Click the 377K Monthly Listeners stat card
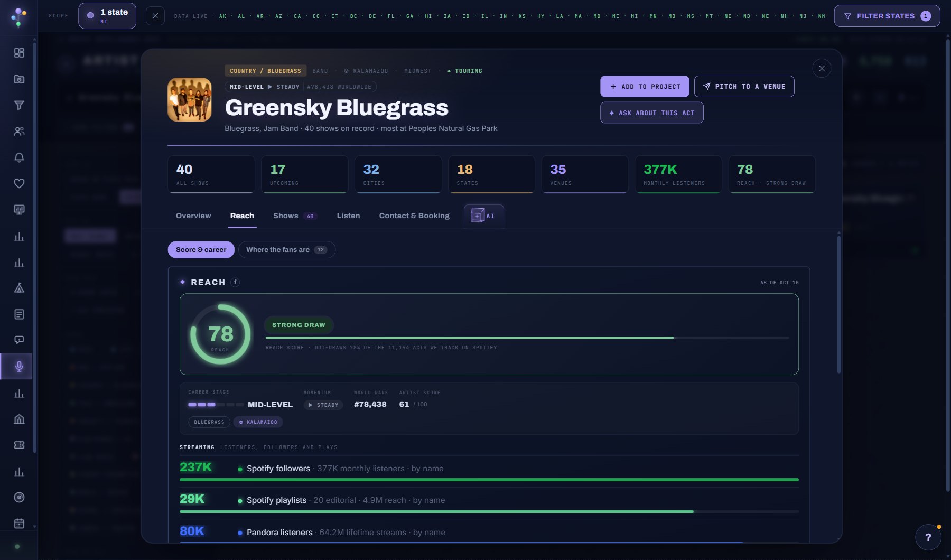The image size is (951, 560). click(x=678, y=174)
